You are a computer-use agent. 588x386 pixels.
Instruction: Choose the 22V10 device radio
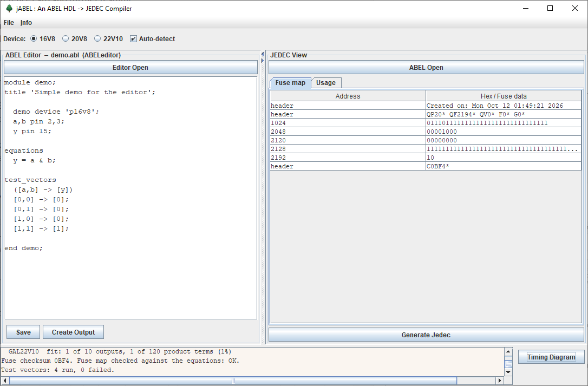click(x=108, y=38)
